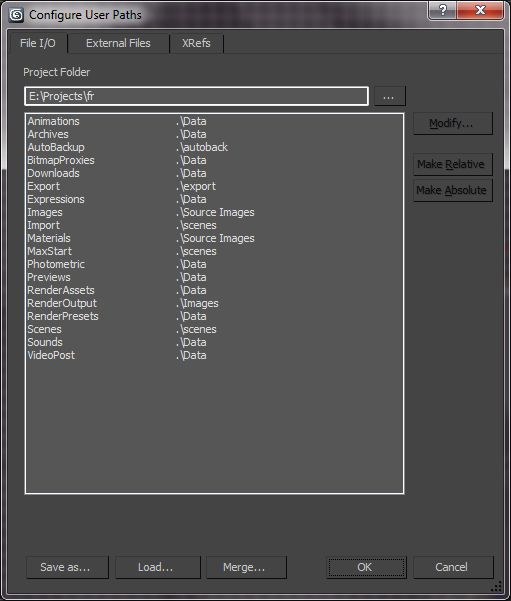Image resolution: width=511 pixels, height=601 pixels.
Task: Click the .\Images path value
Action: coord(197,304)
